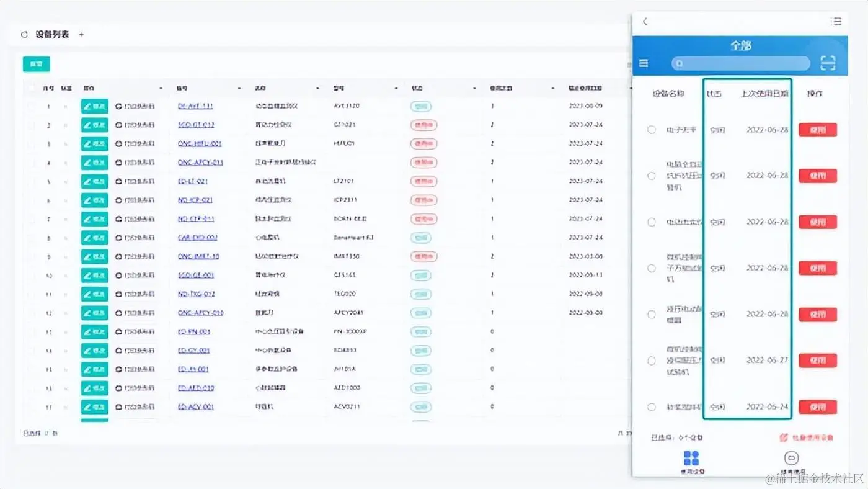Go back with the mobile panel arrow

click(x=645, y=22)
